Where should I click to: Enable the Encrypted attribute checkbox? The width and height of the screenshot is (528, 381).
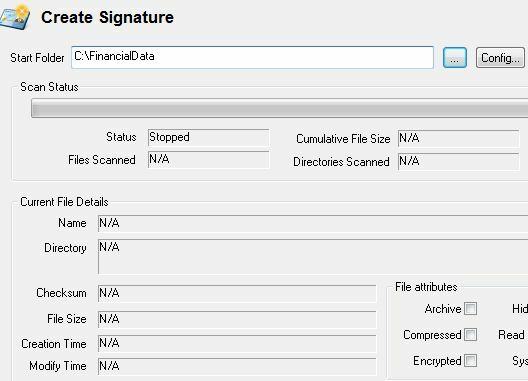470,360
